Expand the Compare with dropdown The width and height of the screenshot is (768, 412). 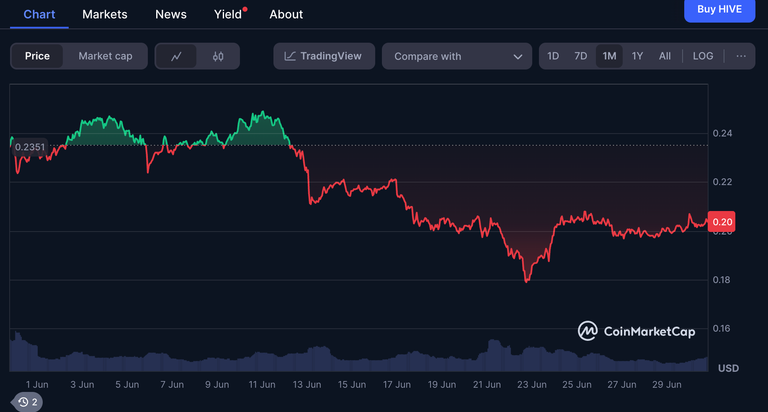pos(456,56)
